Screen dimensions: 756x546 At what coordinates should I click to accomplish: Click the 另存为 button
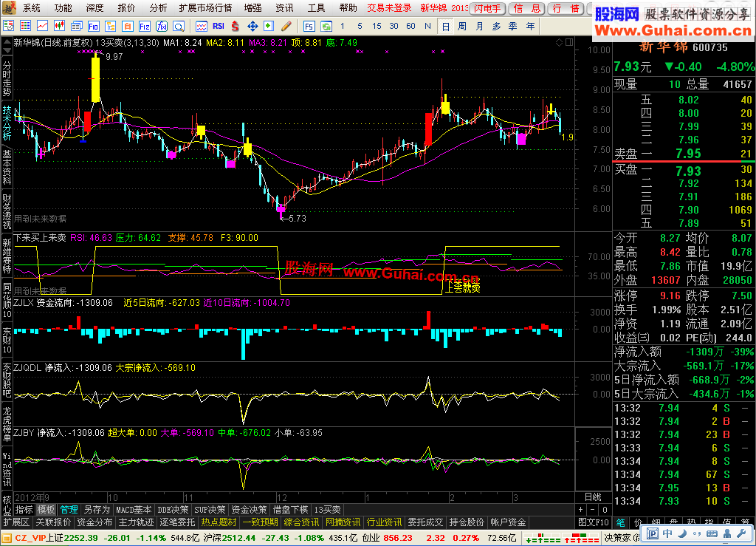[97, 510]
